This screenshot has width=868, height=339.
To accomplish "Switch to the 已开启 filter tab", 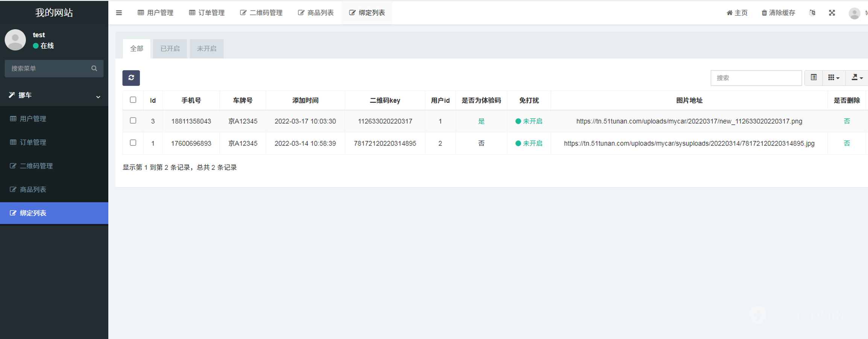I will pyautogui.click(x=170, y=49).
